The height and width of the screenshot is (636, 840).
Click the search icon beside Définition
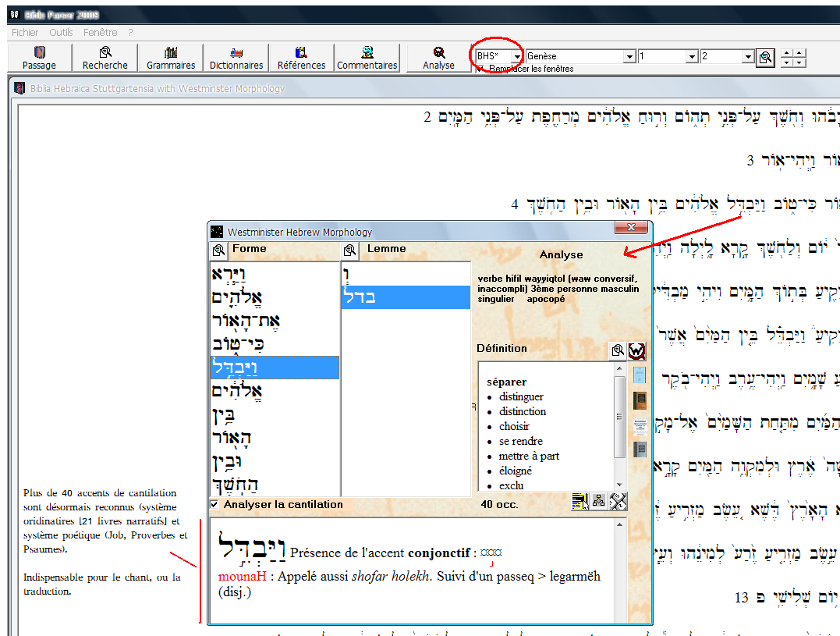click(x=618, y=350)
